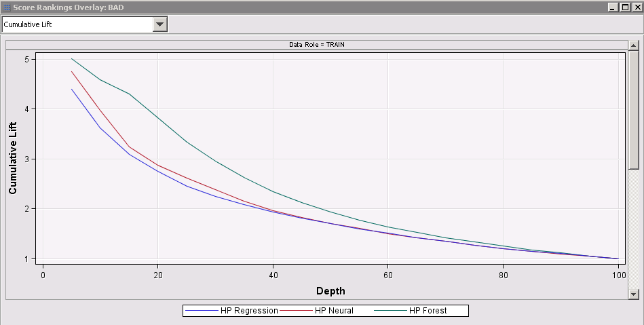The image size is (644, 325).
Task: Click the title bar text Score Rankings Overlay: BAD
Action: (68, 7)
